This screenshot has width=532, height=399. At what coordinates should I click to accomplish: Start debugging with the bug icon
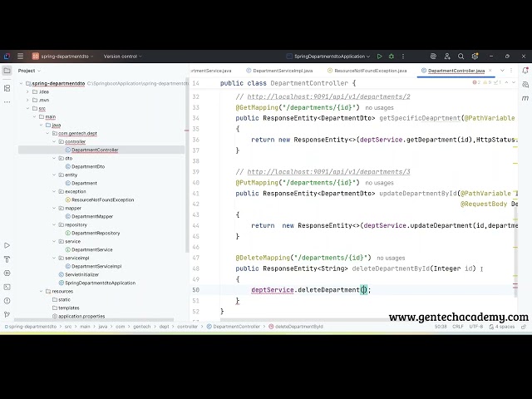(x=392, y=57)
